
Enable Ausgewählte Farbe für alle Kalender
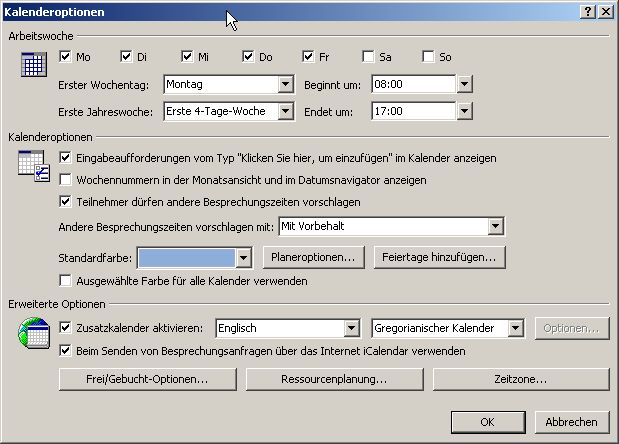tap(66, 281)
